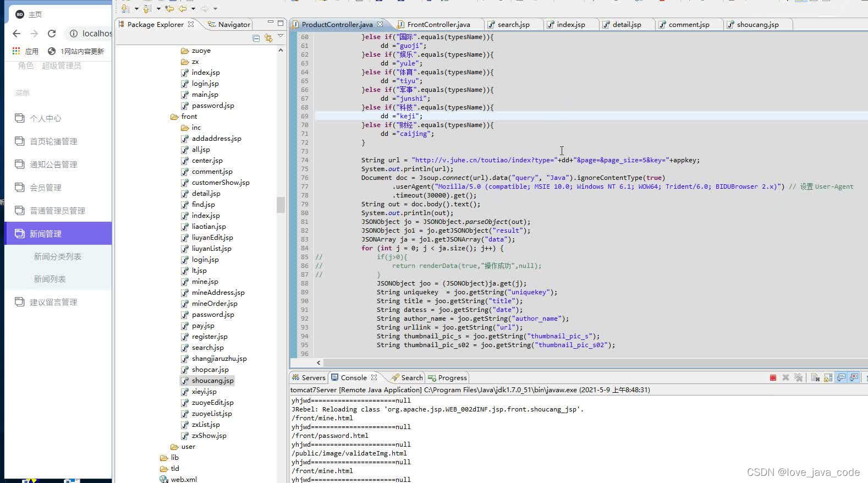Collapse all in Package Explorer
The width and height of the screenshot is (868, 483).
pos(256,38)
